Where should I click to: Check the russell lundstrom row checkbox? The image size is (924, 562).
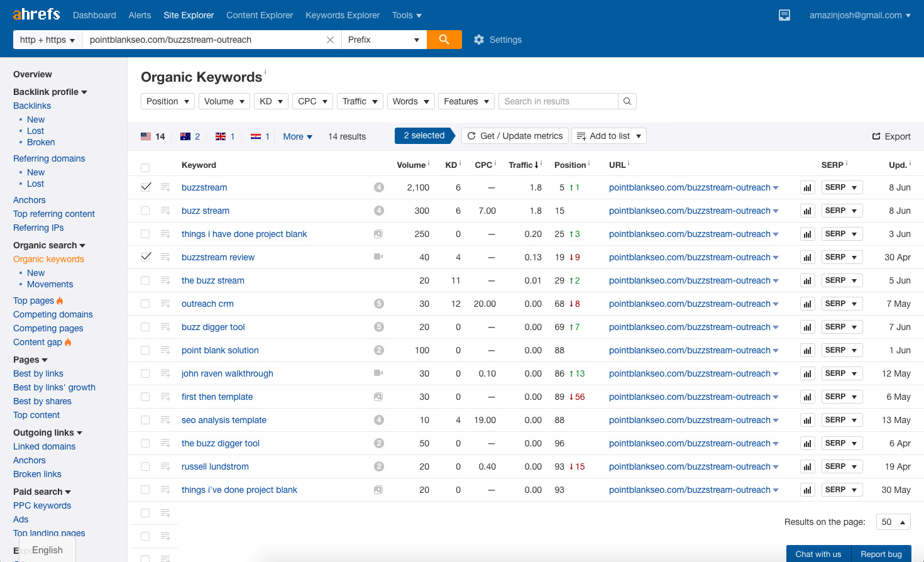[x=145, y=466]
